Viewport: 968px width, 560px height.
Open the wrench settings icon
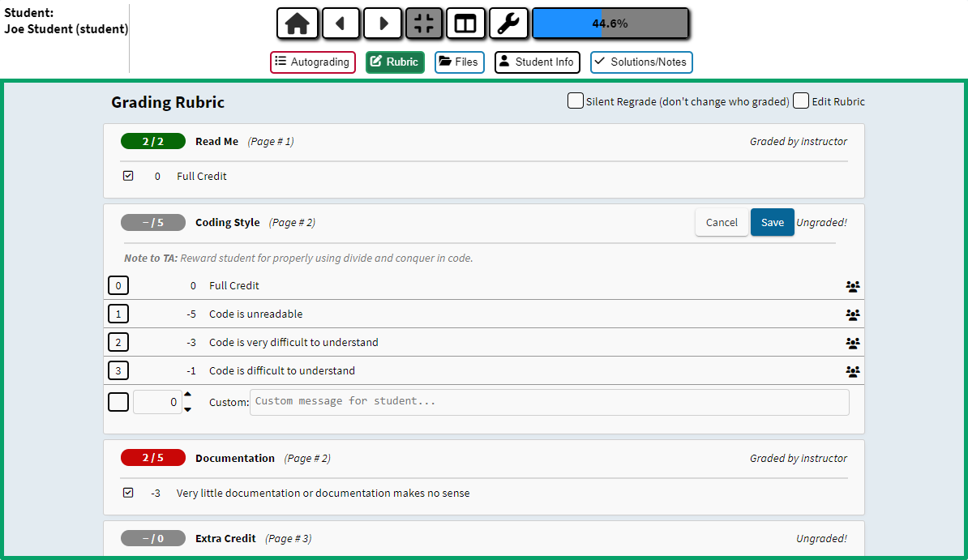click(x=508, y=24)
